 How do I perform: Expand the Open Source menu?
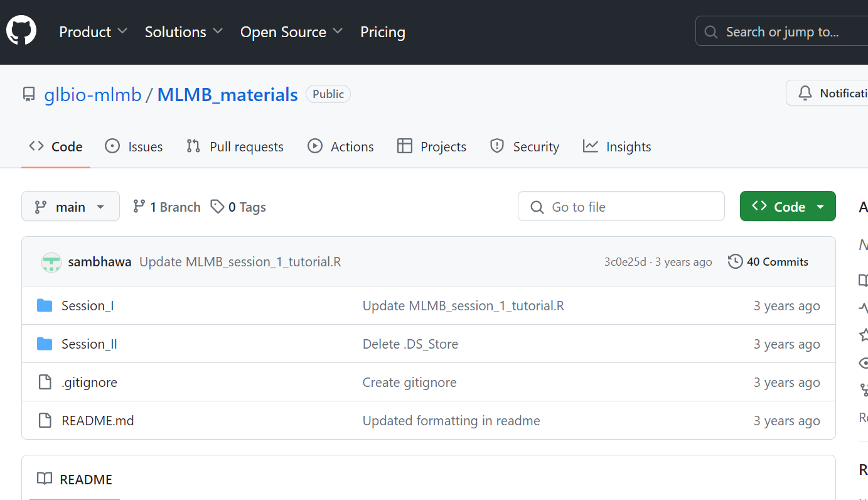291,32
